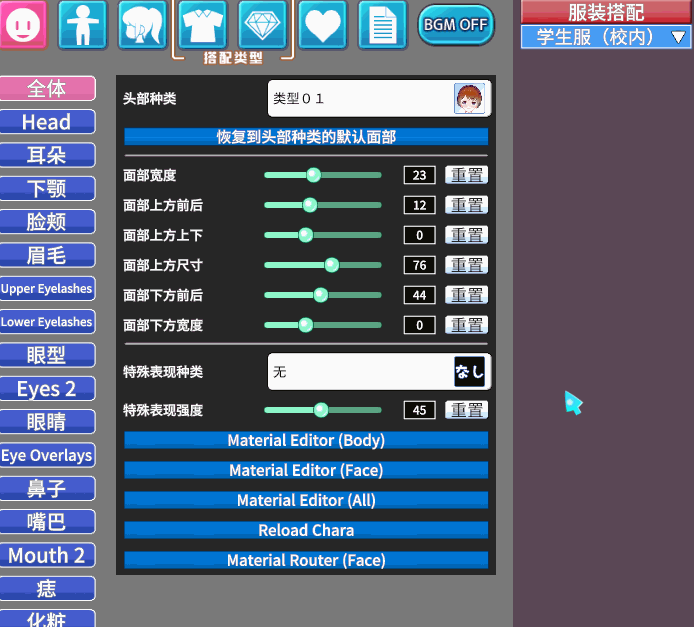Click the 服装搭配 header
Image resolution: width=694 pixels, height=627 pixels.
[x=605, y=12]
